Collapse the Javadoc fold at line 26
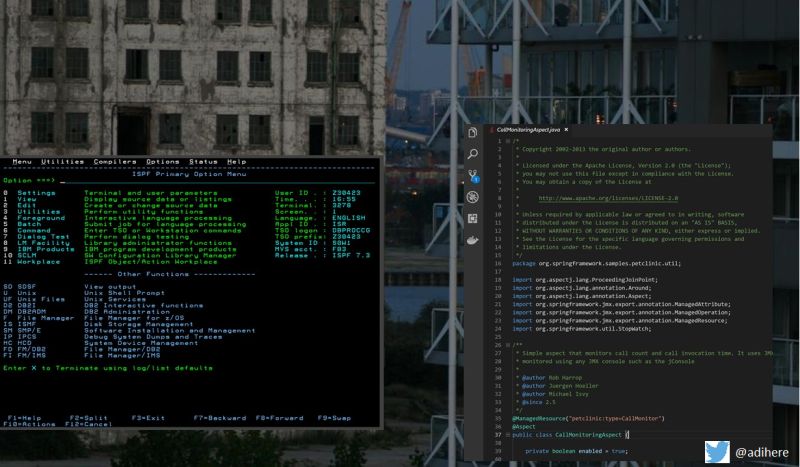The width and height of the screenshot is (800, 467). tap(508, 345)
